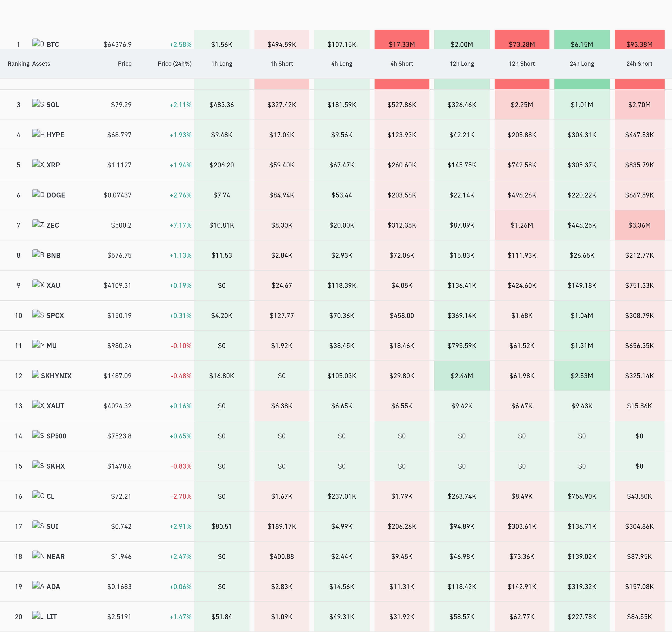The width and height of the screenshot is (672, 632).
Task: Sort by the 1h Long column
Action: (x=222, y=64)
